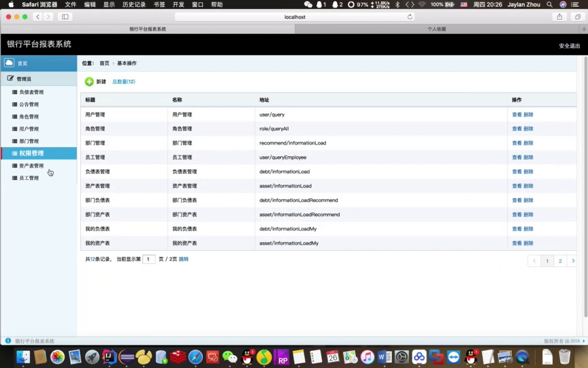Click 安全退出 to log out

click(569, 46)
